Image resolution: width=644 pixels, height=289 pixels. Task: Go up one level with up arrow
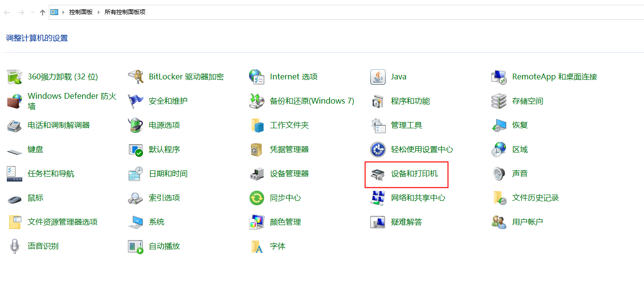[43, 13]
